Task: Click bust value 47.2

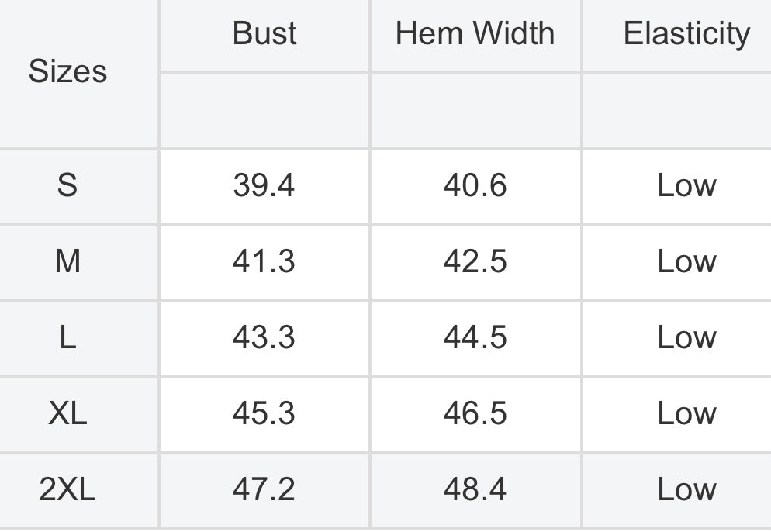Action: click(264, 489)
